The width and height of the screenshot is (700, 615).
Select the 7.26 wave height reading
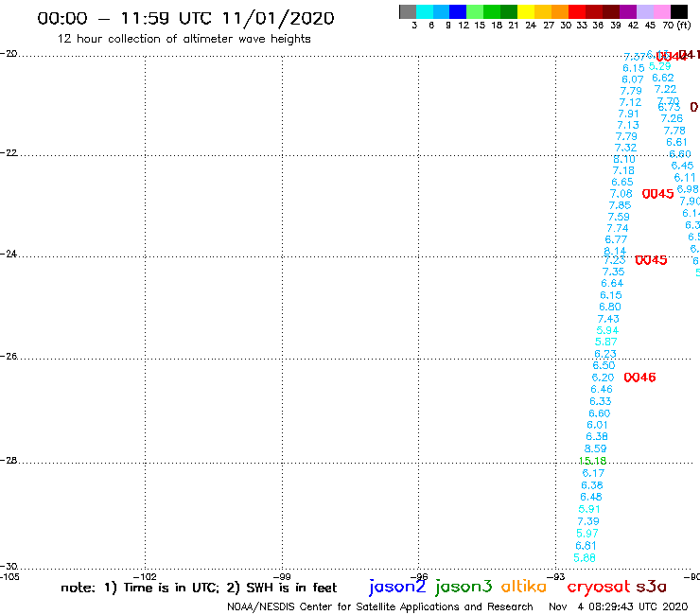point(672,118)
